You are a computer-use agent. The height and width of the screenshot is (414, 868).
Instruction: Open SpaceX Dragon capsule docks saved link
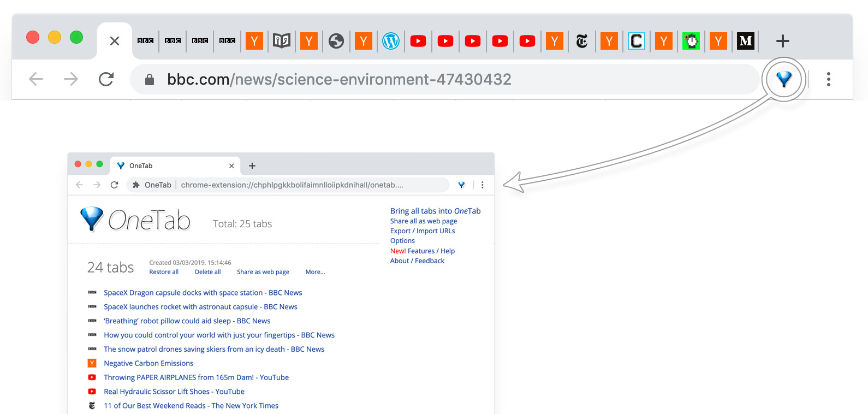[x=203, y=293]
